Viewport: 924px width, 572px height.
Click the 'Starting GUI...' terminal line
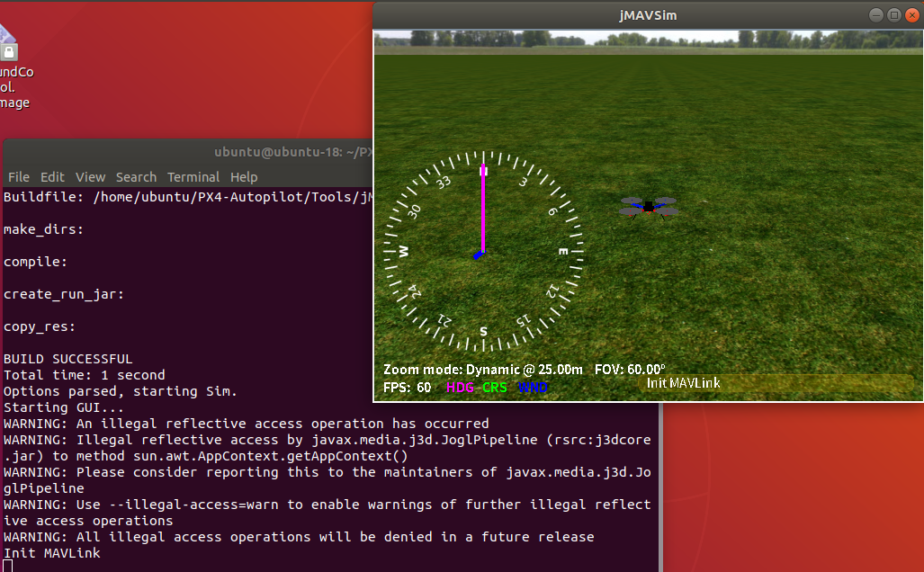(64, 407)
